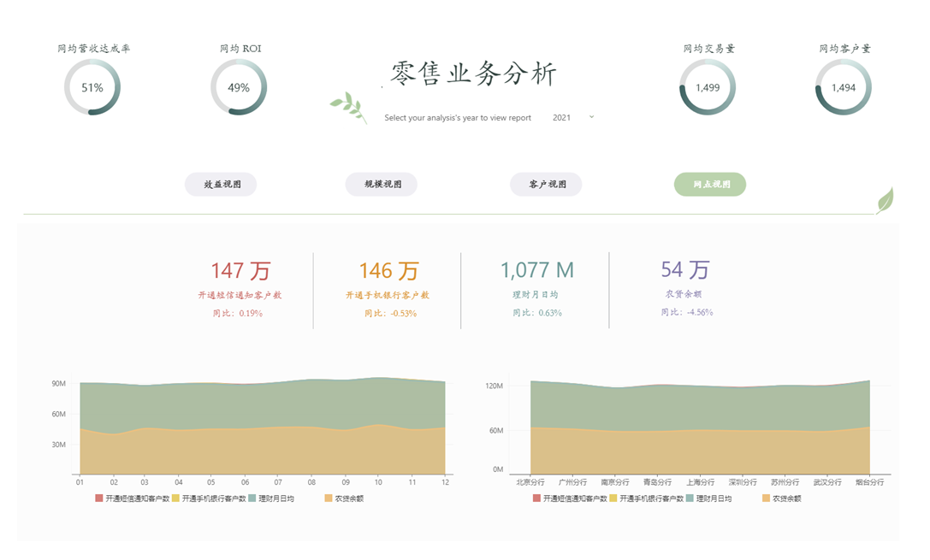The image size is (930, 560).
Task: Click the 147 万 KPI value
Action: (240, 271)
